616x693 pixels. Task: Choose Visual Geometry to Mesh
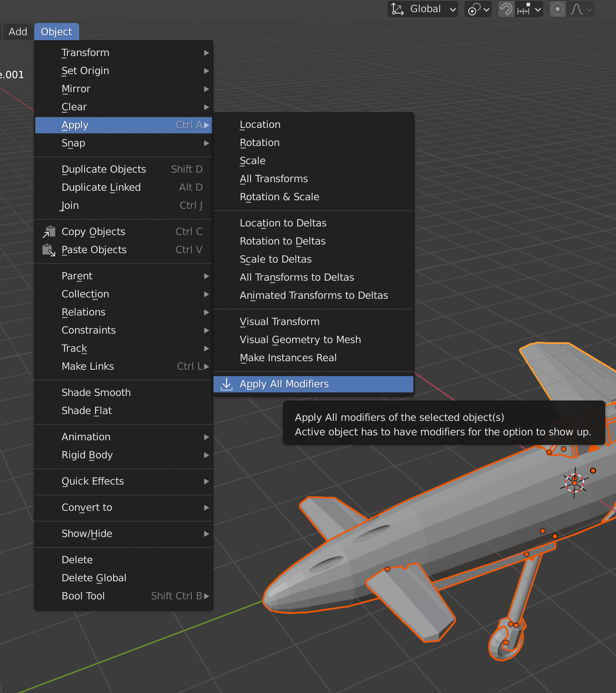pyautogui.click(x=313, y=340)
